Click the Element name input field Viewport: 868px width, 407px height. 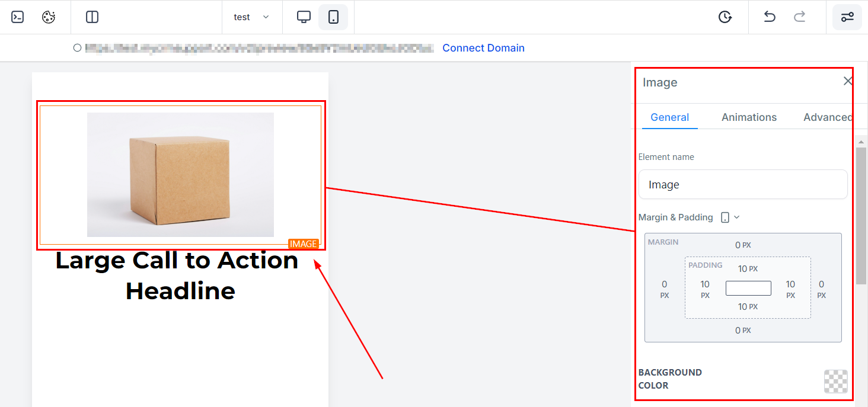742,185
